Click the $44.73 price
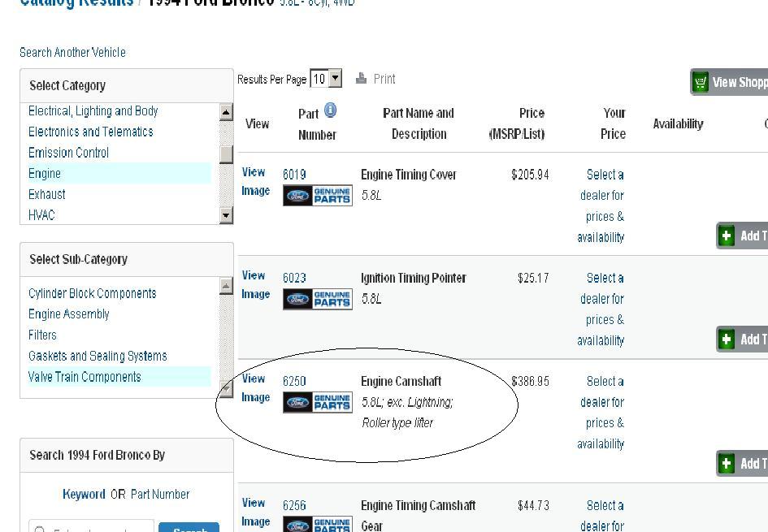Screen dimensions: 768x532 pos(533,505)
